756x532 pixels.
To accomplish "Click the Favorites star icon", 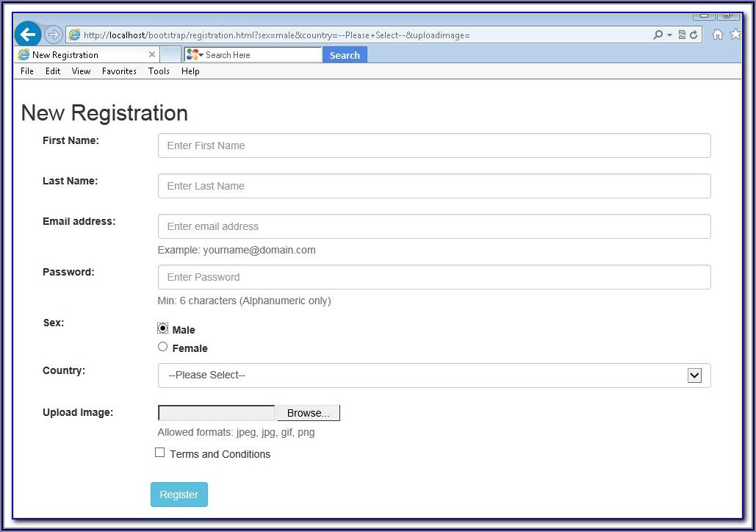I will tap(735, 35).
